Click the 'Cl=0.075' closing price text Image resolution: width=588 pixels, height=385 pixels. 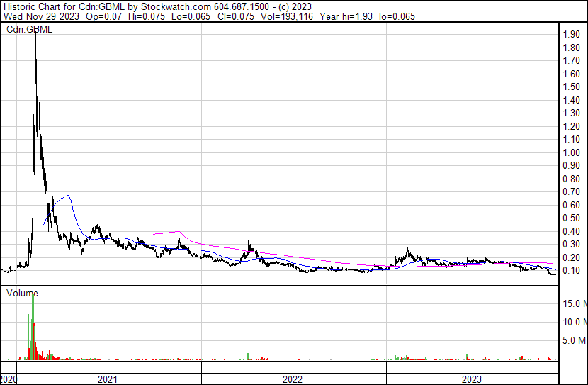(x=234, y=16)
